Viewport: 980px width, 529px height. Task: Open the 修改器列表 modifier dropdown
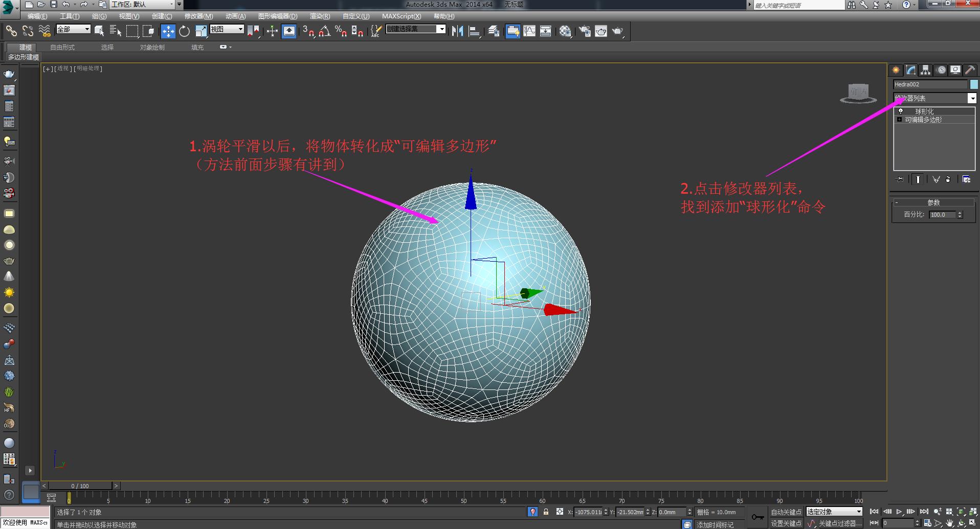(972, 98)
